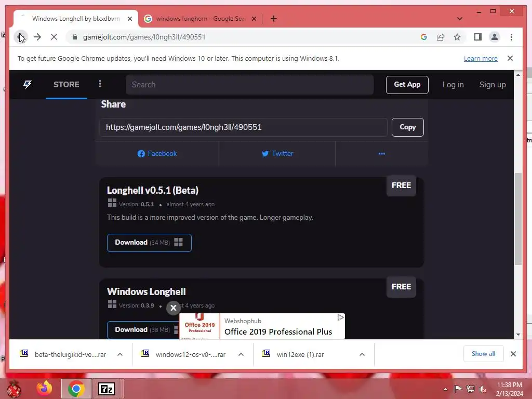Click the Chrome forward arrow button
532x399 pixels.
point(37,37)
